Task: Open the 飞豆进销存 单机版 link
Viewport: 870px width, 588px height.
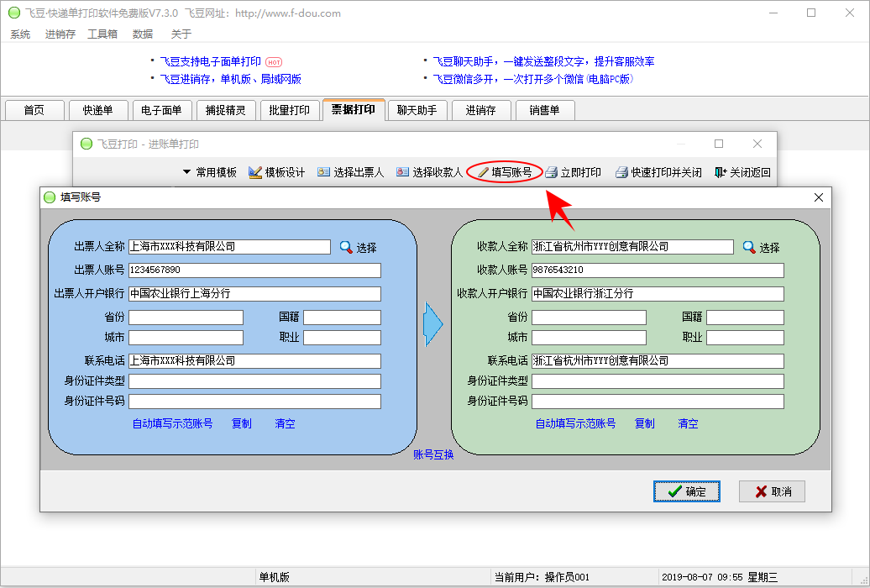Action: (230, 79)
